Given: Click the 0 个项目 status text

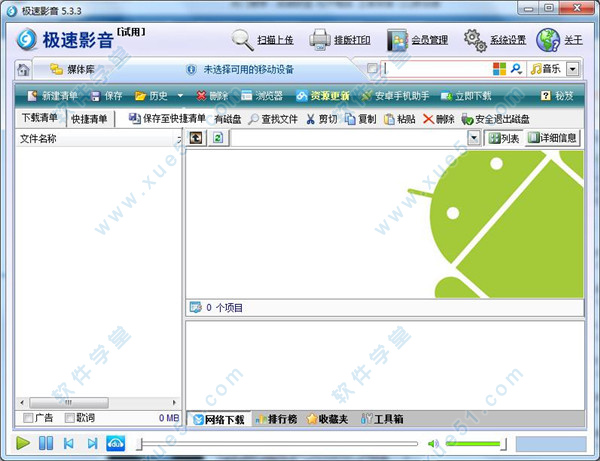Looking at the screenshot, I should (225, 308).
